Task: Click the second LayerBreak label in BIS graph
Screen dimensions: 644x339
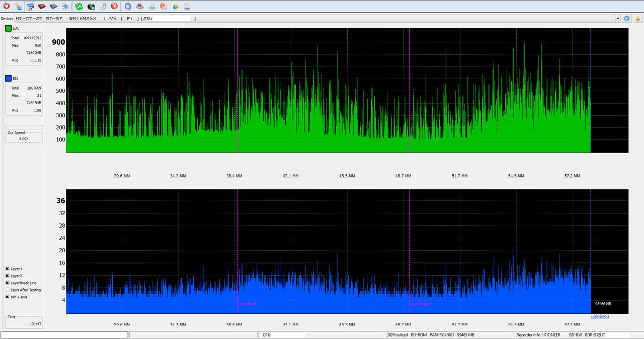Action: click(419, 304)
